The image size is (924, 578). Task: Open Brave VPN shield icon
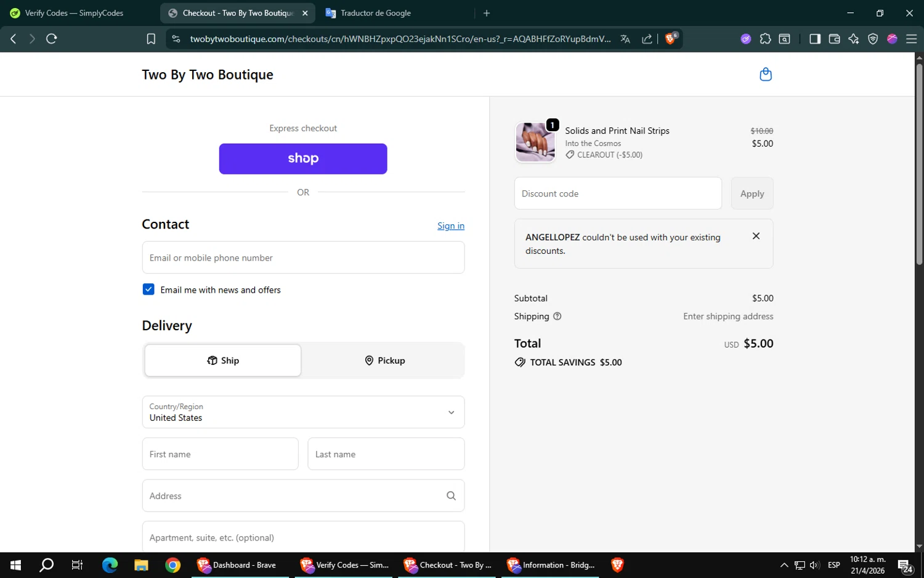click(873, 39)
